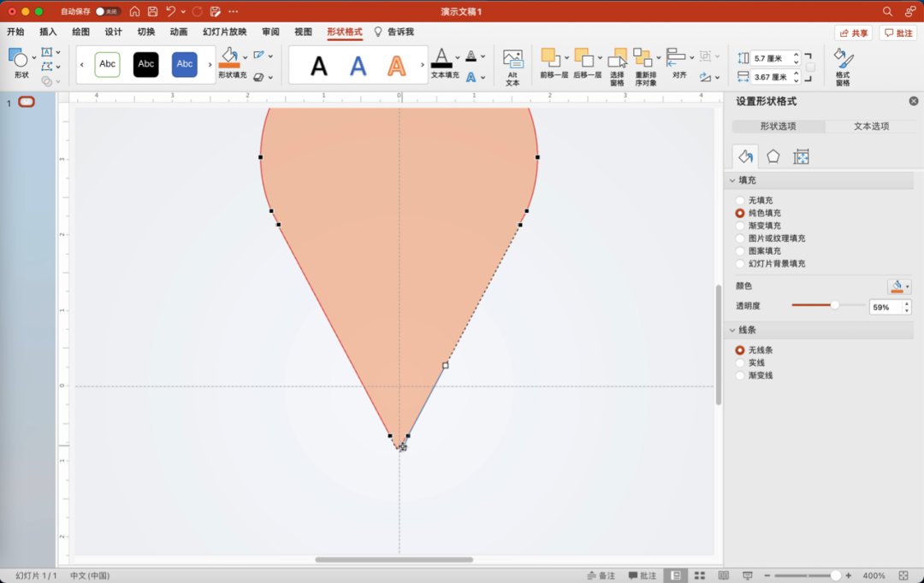Click 前移一层 bring forward icon
The height and width of the screenshot is (583, 924).
click(550, 58)
